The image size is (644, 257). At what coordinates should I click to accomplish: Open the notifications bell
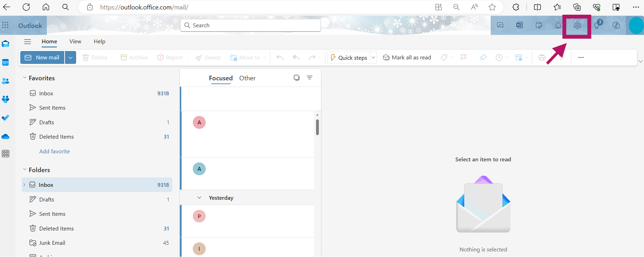pyautogui.click(x=558, y=25)
